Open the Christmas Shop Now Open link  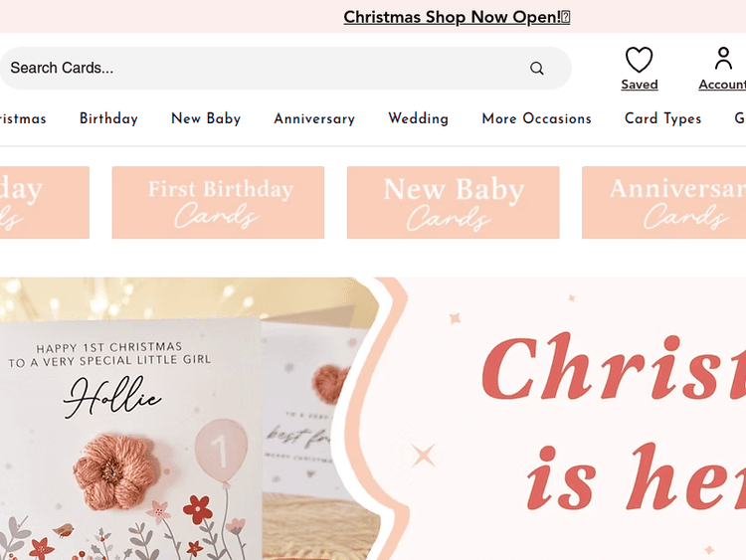coord(457,17)
